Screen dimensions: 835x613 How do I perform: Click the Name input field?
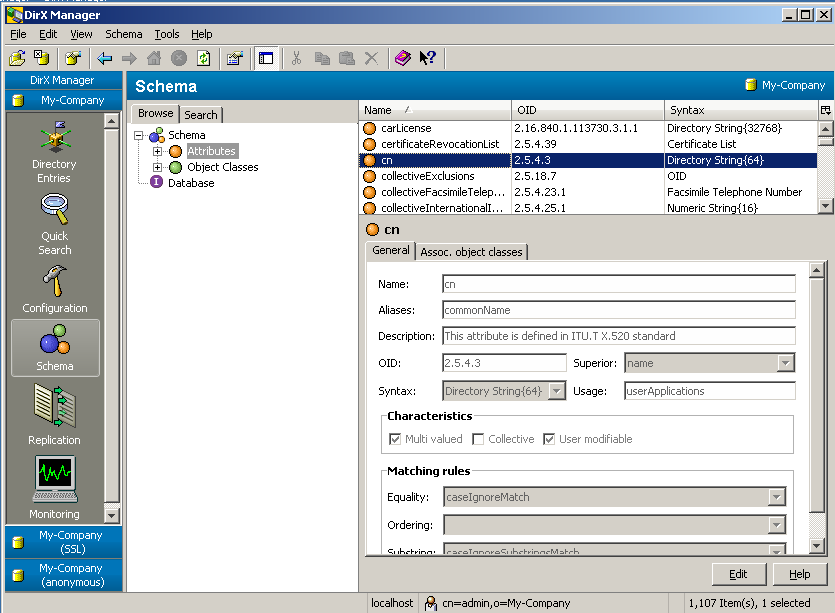[618, 284]
